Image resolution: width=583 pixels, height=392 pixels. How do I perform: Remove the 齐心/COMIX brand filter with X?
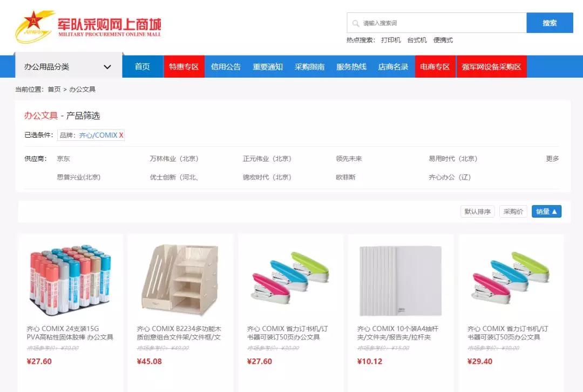121,136
